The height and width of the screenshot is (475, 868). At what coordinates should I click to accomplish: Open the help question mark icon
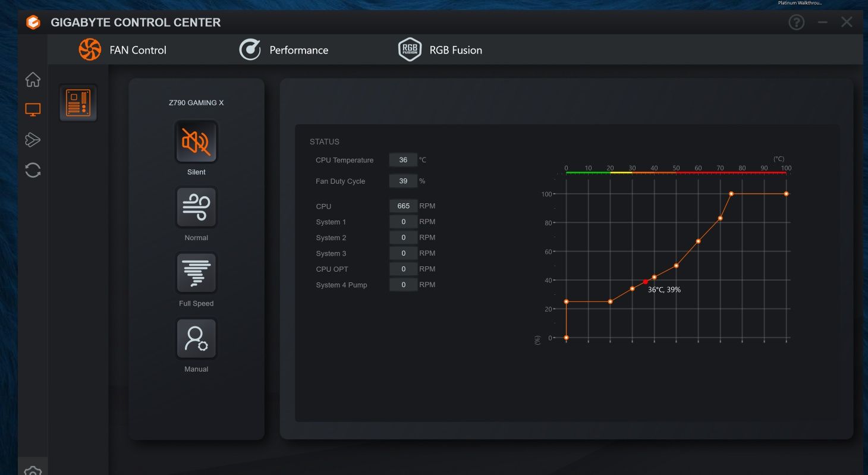click(796, 23)
